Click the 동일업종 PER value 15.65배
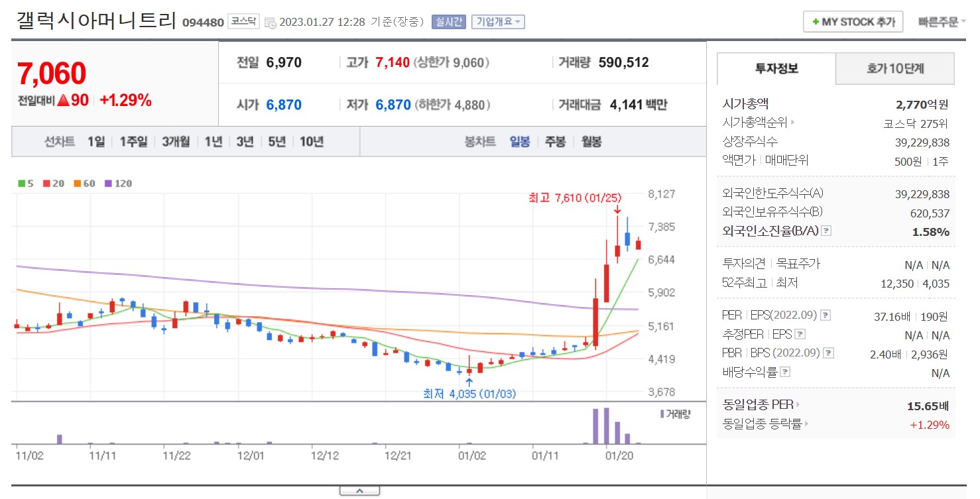This screenshot has width=980, height=499. pyautogui.click(x=928, y=406)
